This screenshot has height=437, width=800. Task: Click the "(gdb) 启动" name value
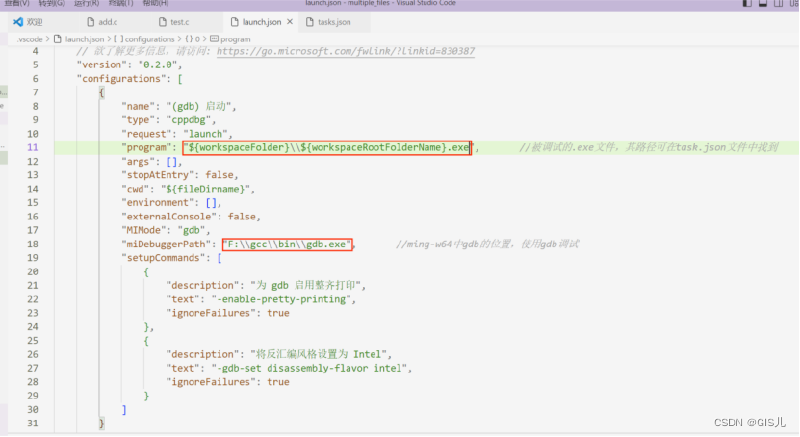(x=199, y=106)
